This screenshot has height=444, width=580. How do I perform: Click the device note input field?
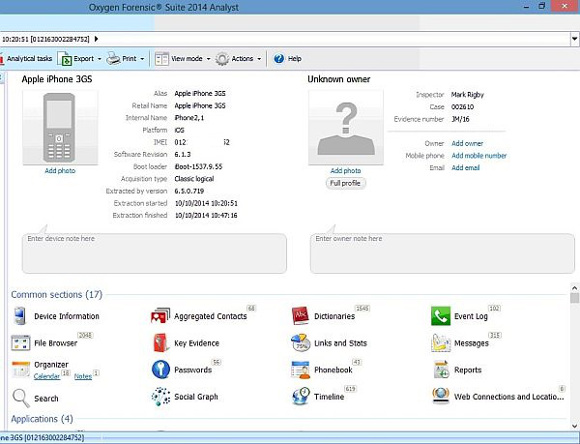154,253
